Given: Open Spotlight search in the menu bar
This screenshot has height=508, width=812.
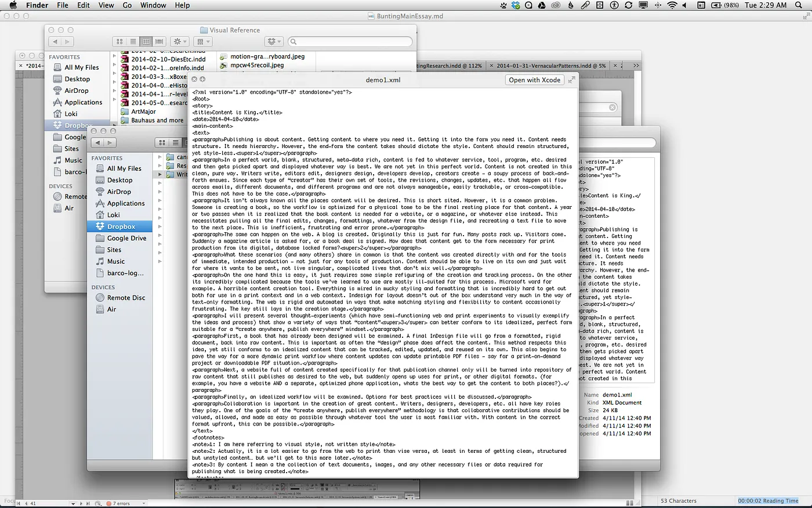Looking at the screenshot, I should pyautogui.click(x=797, y=5).
